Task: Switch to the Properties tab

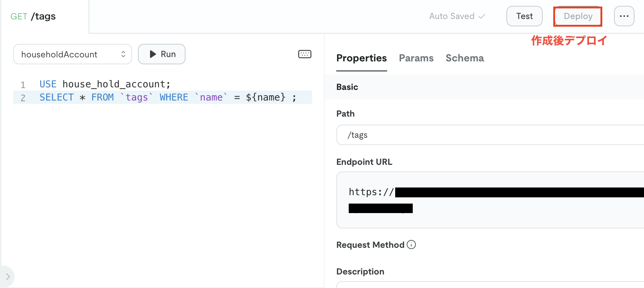Action: 361,58
